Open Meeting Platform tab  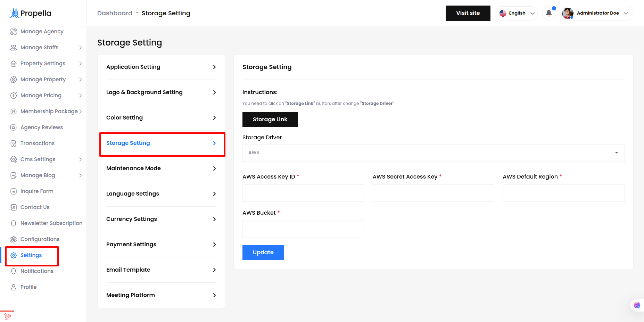point(161,295)
